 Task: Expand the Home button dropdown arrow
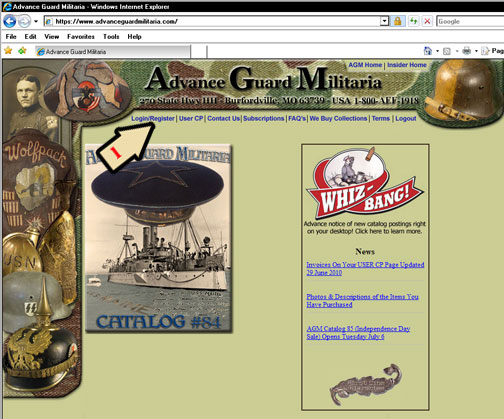pos(437,51)
